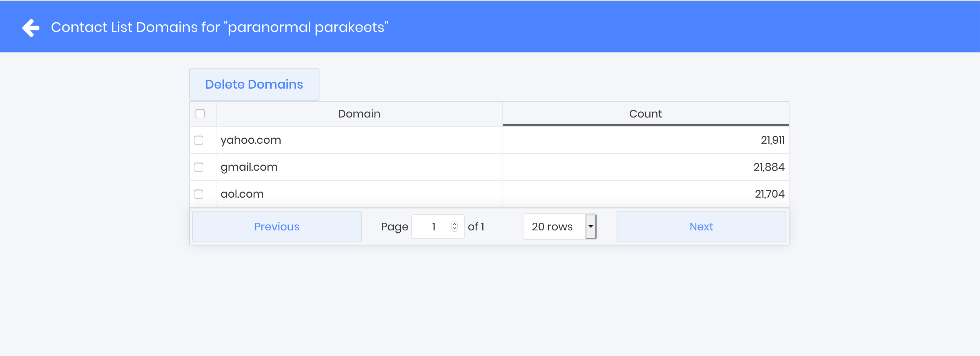
Task: Click the 21,911 count cell
Action: pos(772,140)
